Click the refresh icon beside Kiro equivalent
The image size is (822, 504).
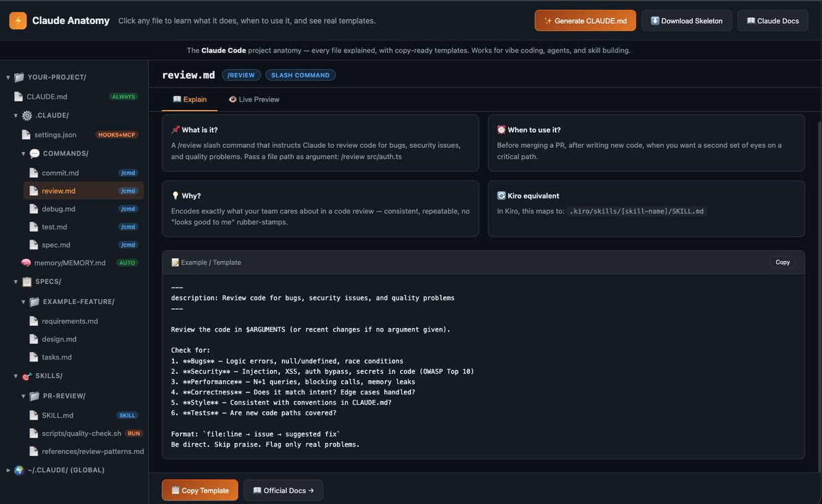pos(501,196)
